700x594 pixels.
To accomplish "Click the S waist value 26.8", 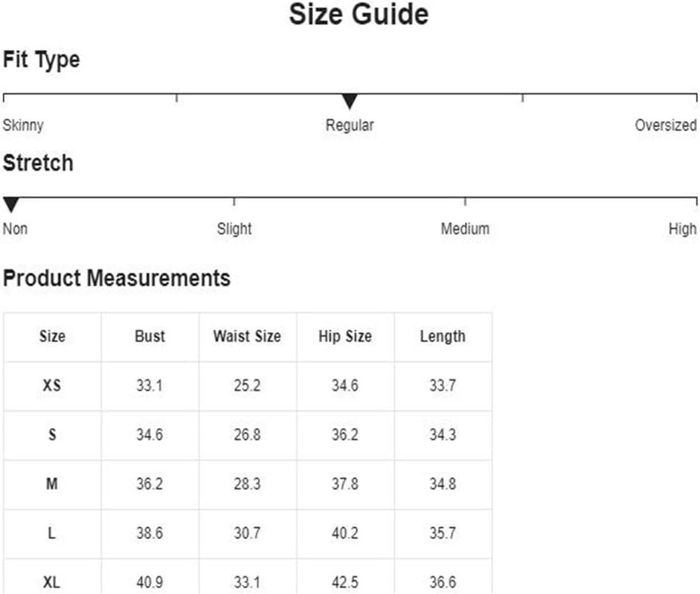I will click(x=247, y=435).
